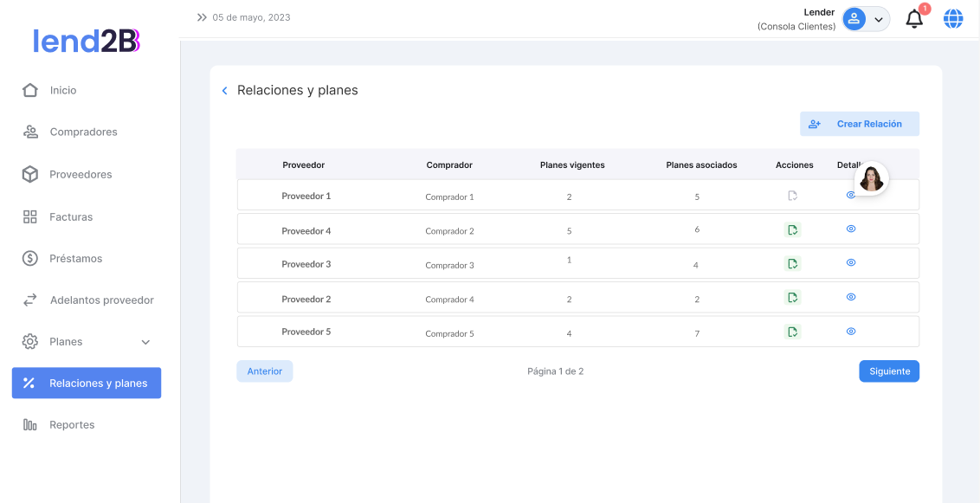
Task: Click the Crear Relación button
Action: point(859,124)
